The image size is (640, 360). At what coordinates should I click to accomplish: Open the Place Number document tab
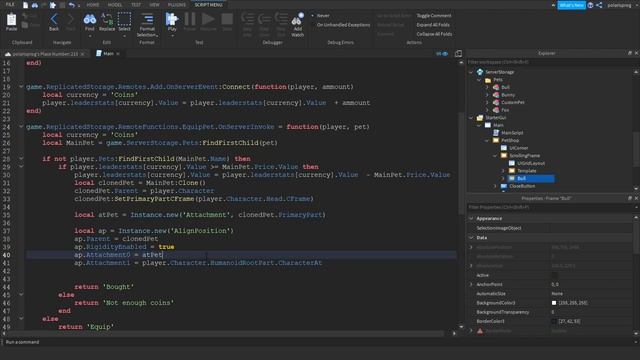44,54
